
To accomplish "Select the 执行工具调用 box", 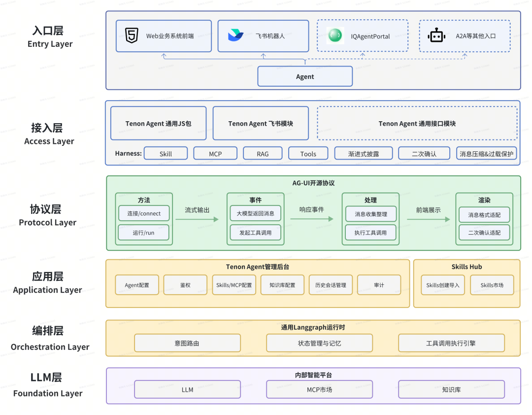I will point(370,233).
